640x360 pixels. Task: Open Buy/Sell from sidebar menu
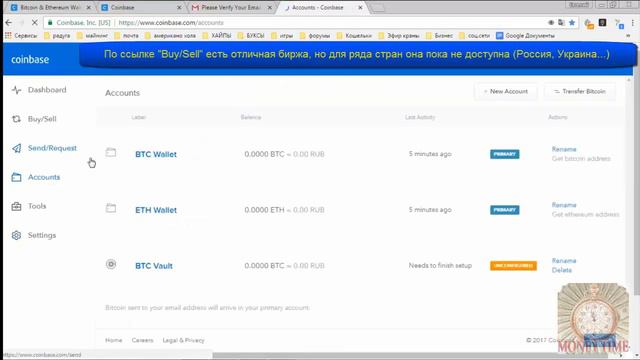(42, 119)
